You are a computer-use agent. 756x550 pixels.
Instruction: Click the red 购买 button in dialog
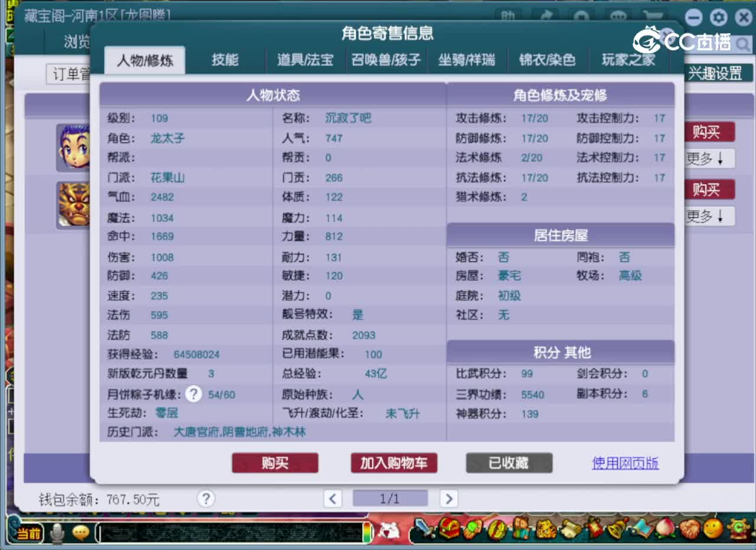coord(275,463)
